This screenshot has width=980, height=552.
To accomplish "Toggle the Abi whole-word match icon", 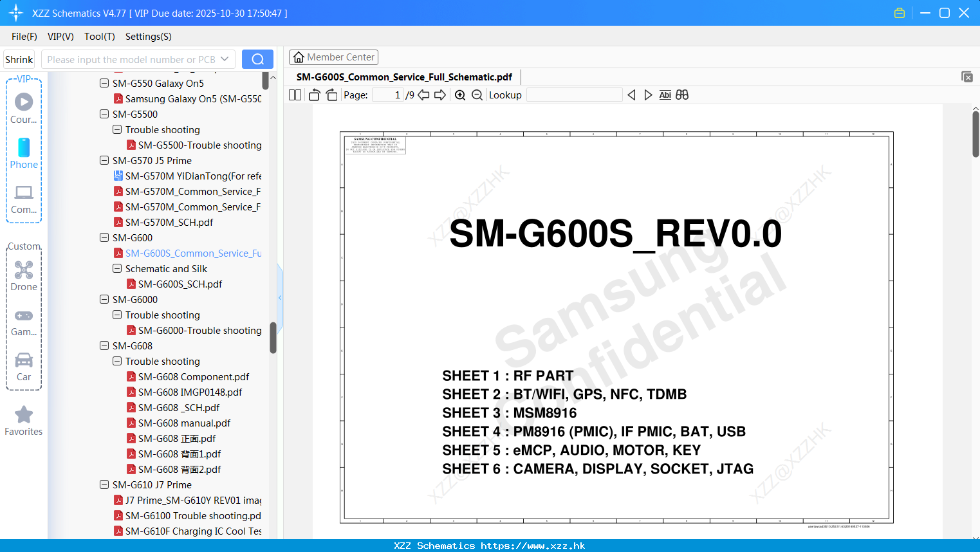I will click(x=665, y=95).
